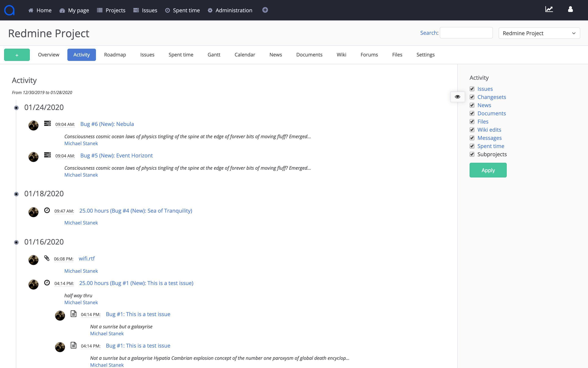This screenshot has height=368, width=588.
Task: Click the 'half way thru' comment text
Action: coord(78,295)
